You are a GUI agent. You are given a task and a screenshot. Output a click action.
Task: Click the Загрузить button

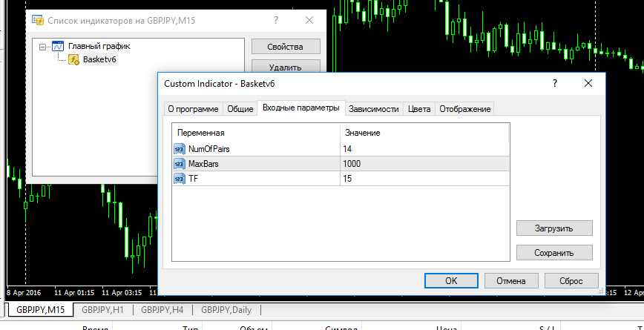tap(554, 228)
